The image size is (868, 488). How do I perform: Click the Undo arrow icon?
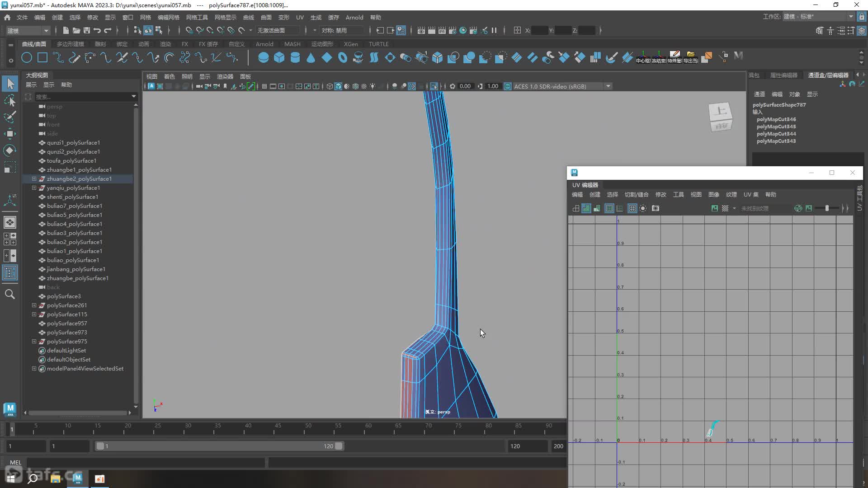[97, 30]
